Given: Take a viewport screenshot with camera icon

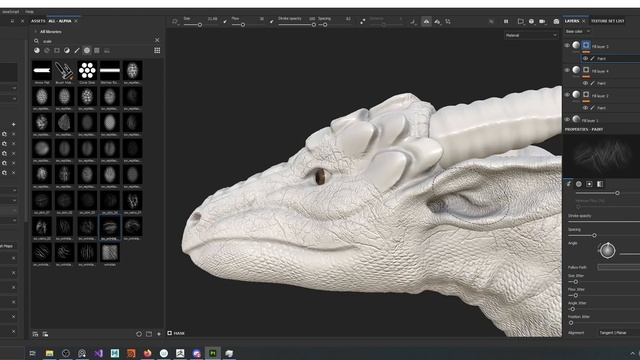Looking at the screenshot, I should point(556,21).
